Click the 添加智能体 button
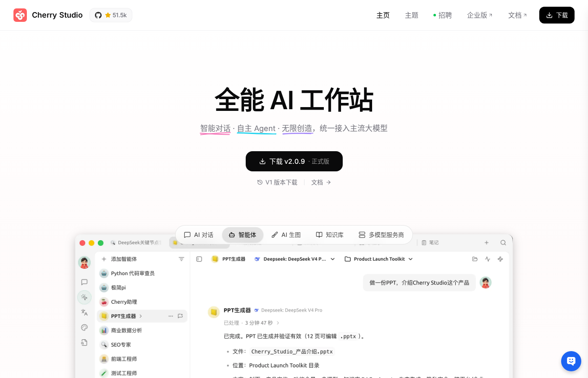Screen dimensions: 588x378 coord(119,259)
